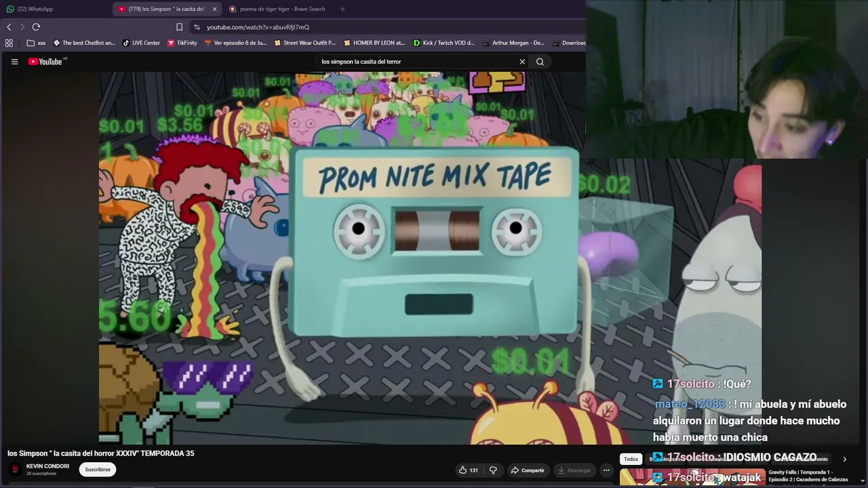The image size is (868, 488).
Task: Bookmark this page with the bookmark icon
Action: [179, 27]
